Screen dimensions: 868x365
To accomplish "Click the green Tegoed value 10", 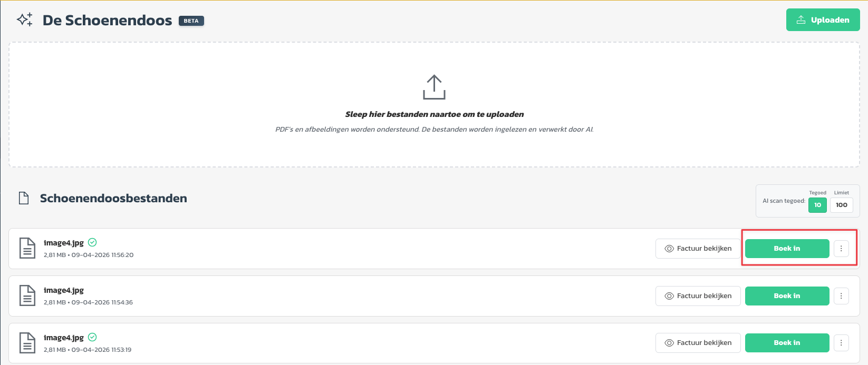I will 817,205.
